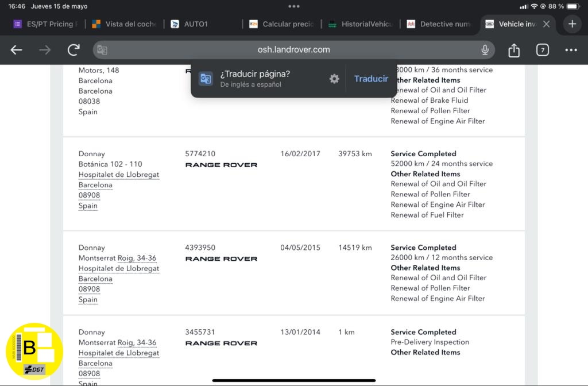Close the Vehicle inv tab
588x386 pixels.
(547, 24)
